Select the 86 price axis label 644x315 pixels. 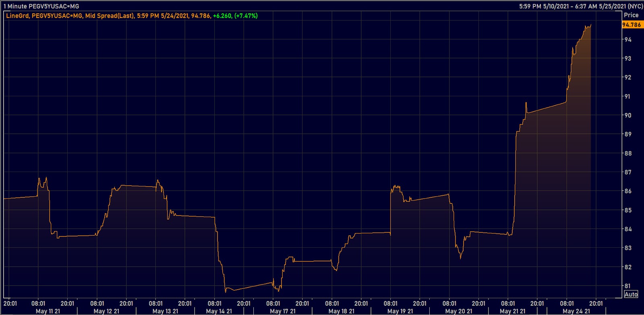point(628,191)
